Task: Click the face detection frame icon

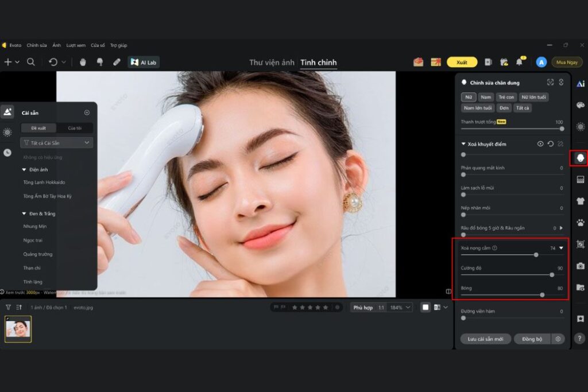Action: coord(550,82)
